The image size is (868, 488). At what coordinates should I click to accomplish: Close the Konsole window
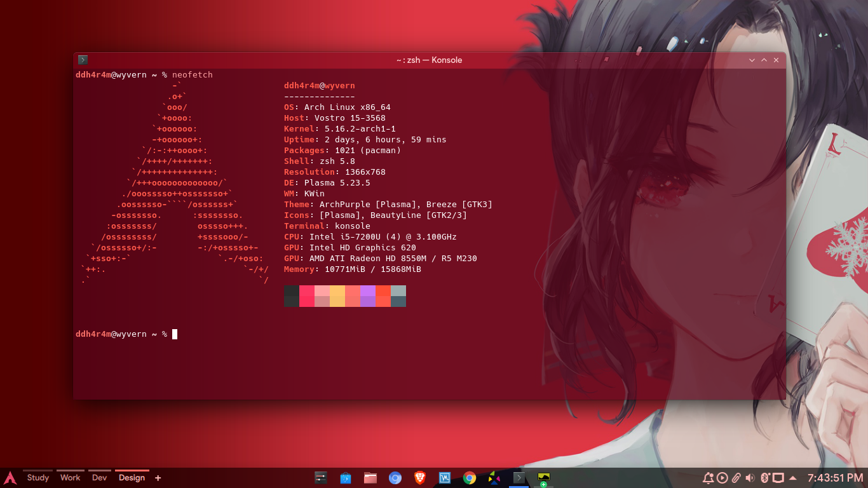(x=776, y=60)
